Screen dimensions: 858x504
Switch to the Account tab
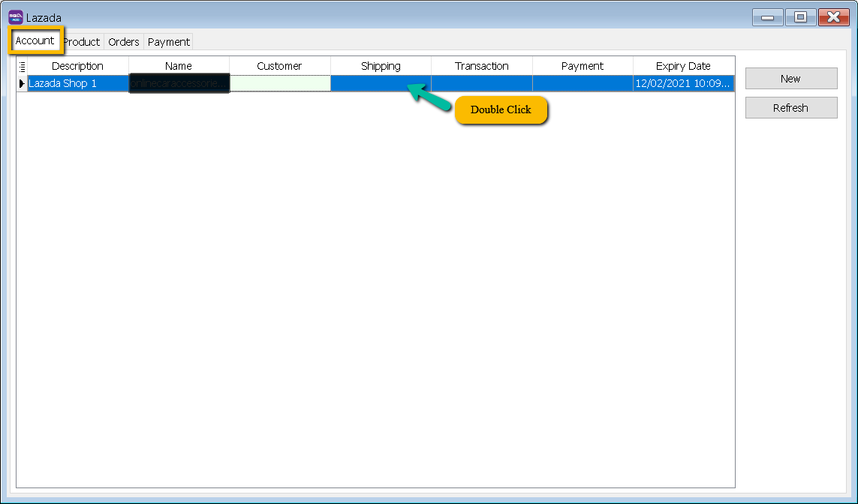pyautogui.click(x=35, y=40)
